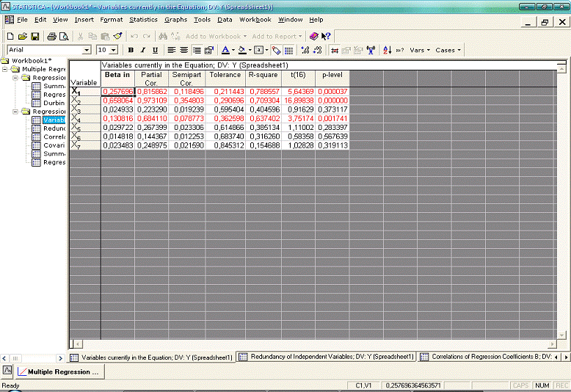Toggle Underline formatting
This screenshot has height=392, width=571.
pos(154,51)
